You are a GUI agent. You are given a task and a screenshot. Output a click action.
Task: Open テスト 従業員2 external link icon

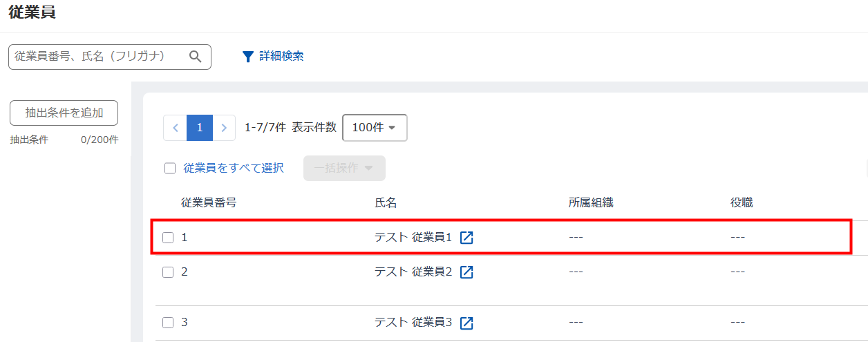pos(466,272)
